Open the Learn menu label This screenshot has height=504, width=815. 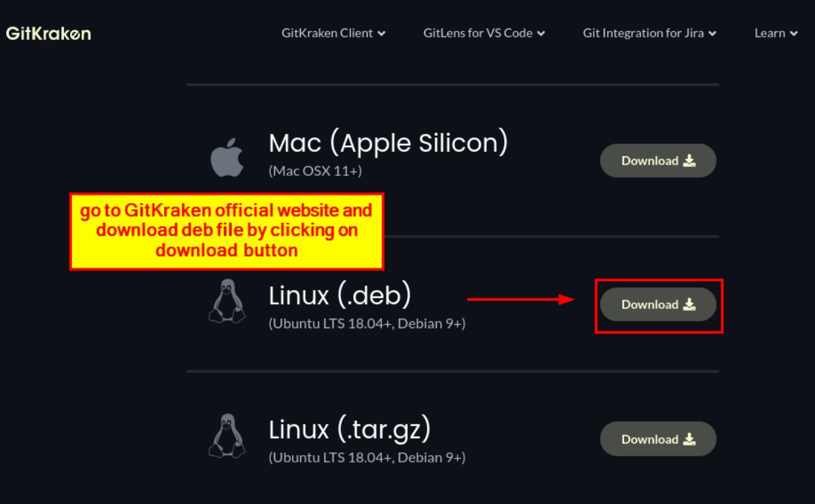[769, 33]
